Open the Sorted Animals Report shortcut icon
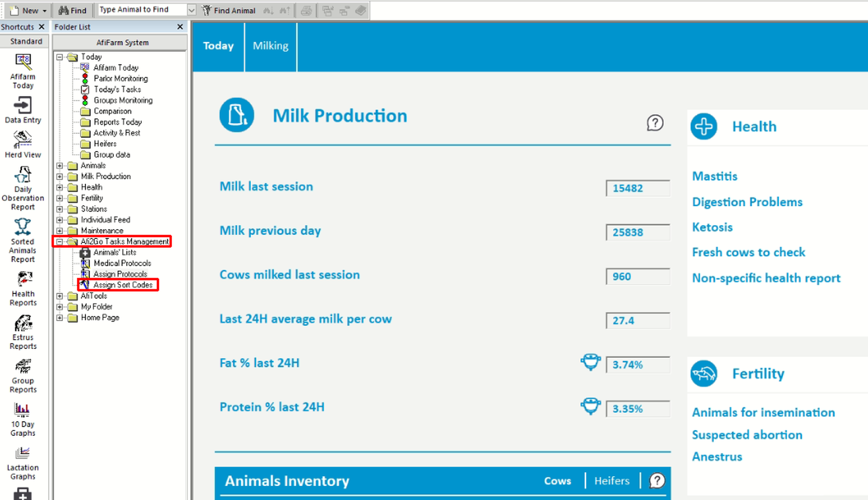The image size is (868, 500). click(x=23, y=227)
